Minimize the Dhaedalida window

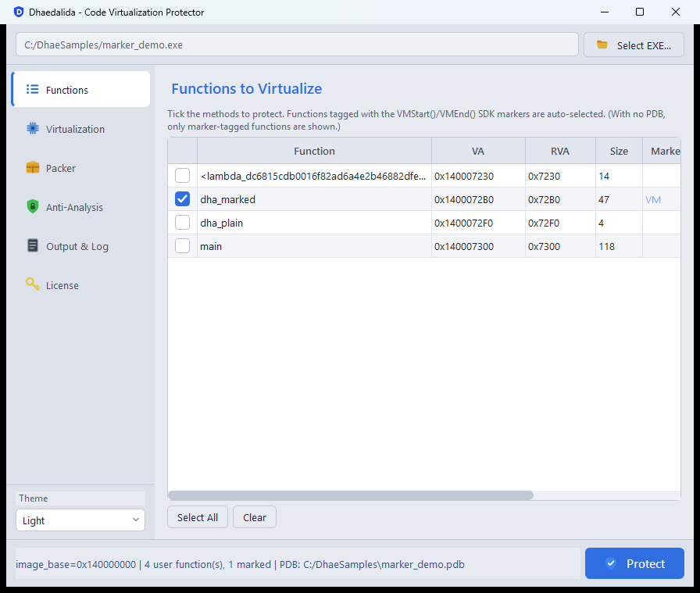605,12
